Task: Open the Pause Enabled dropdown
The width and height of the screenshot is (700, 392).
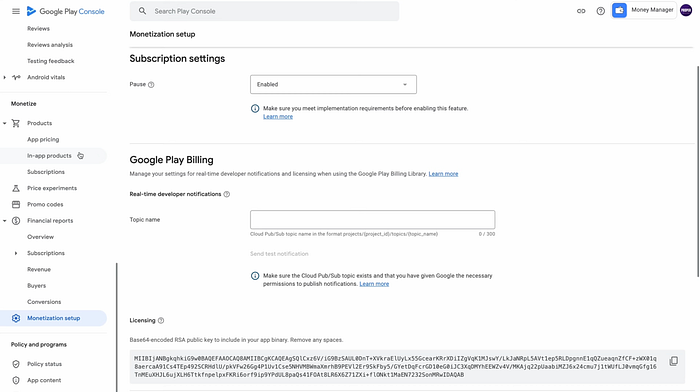Action: pos(333,84)
